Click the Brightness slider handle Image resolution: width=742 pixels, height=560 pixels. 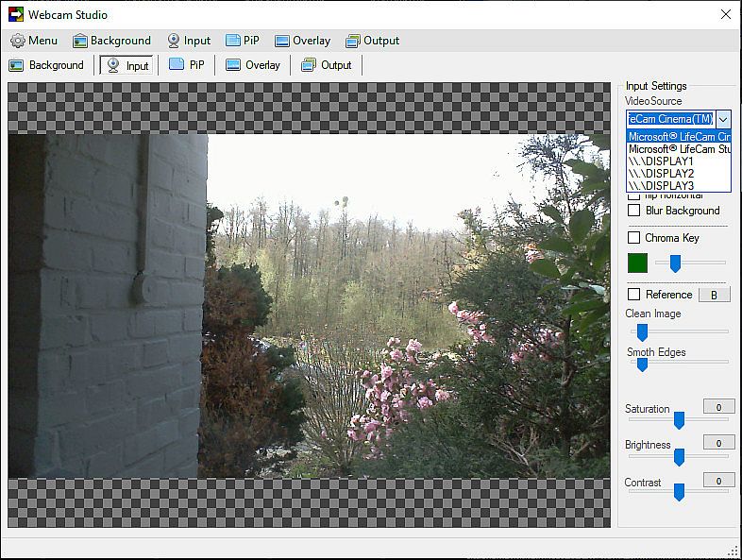679,457
